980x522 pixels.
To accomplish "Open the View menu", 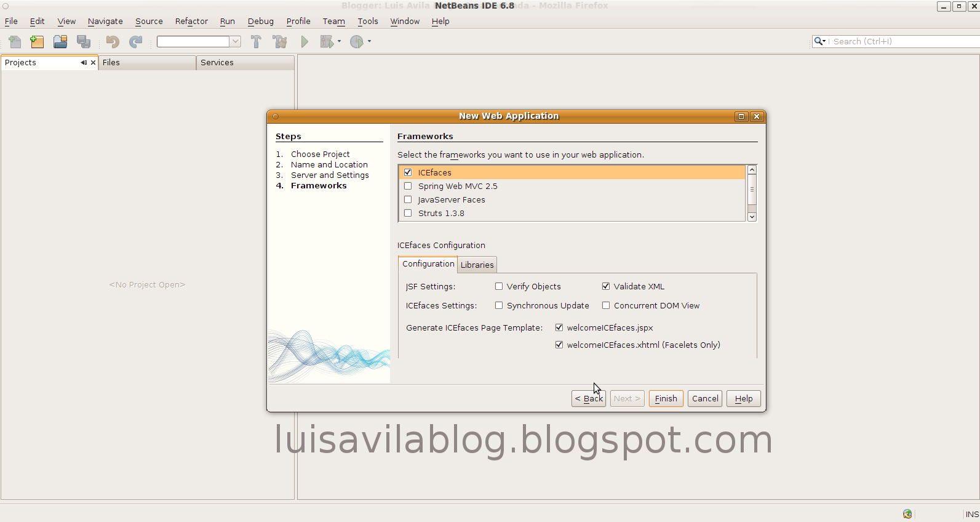I will tap(66, 21).
